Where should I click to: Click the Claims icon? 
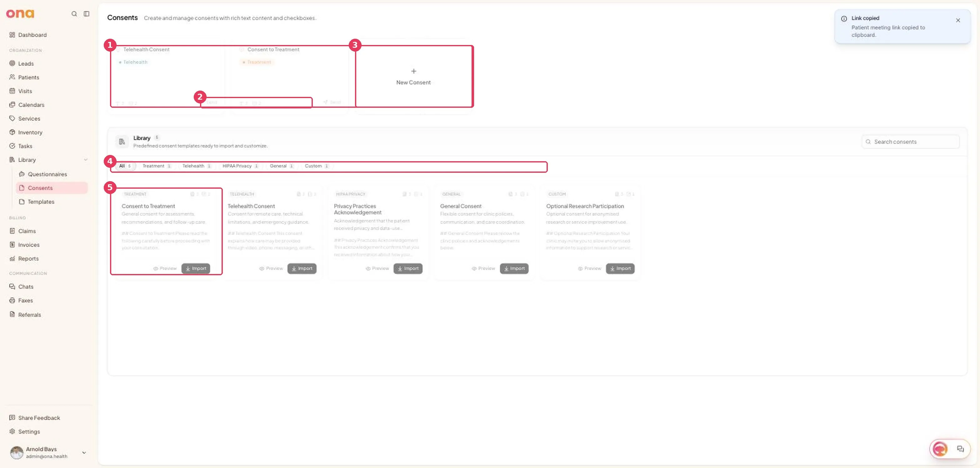12,231
